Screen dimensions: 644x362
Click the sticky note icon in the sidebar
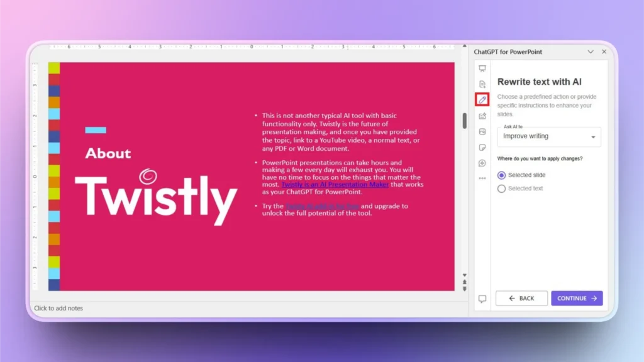(482, 147)
